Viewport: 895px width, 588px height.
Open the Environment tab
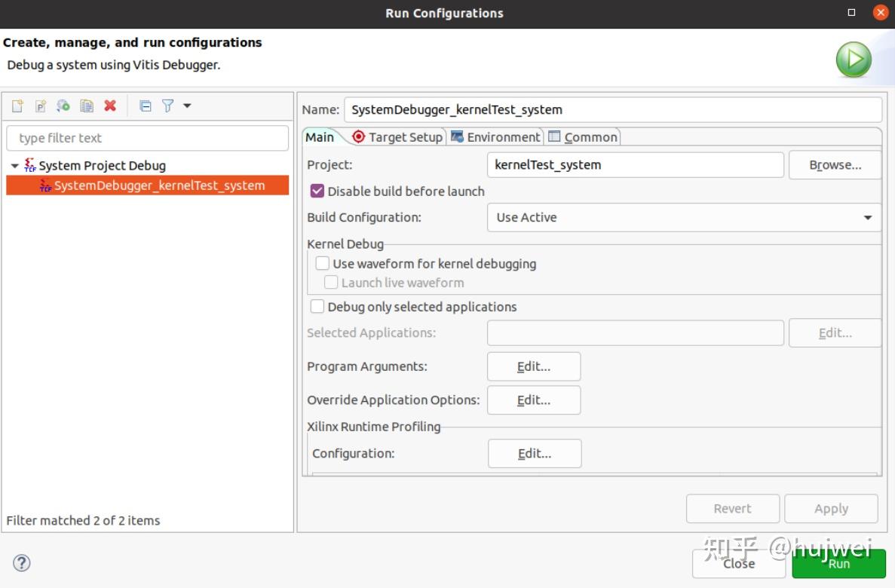click(495, 137)
